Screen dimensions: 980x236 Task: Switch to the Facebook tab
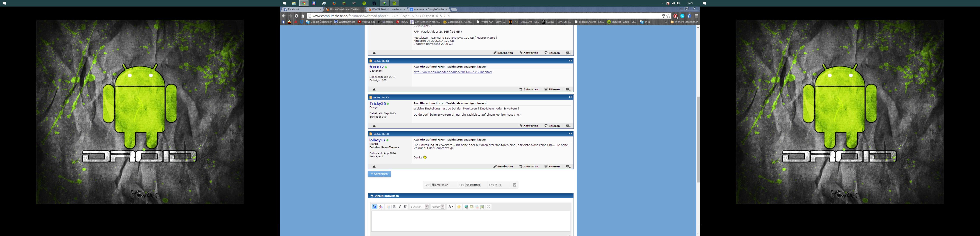pyautogui.click(x=301, y=9)
